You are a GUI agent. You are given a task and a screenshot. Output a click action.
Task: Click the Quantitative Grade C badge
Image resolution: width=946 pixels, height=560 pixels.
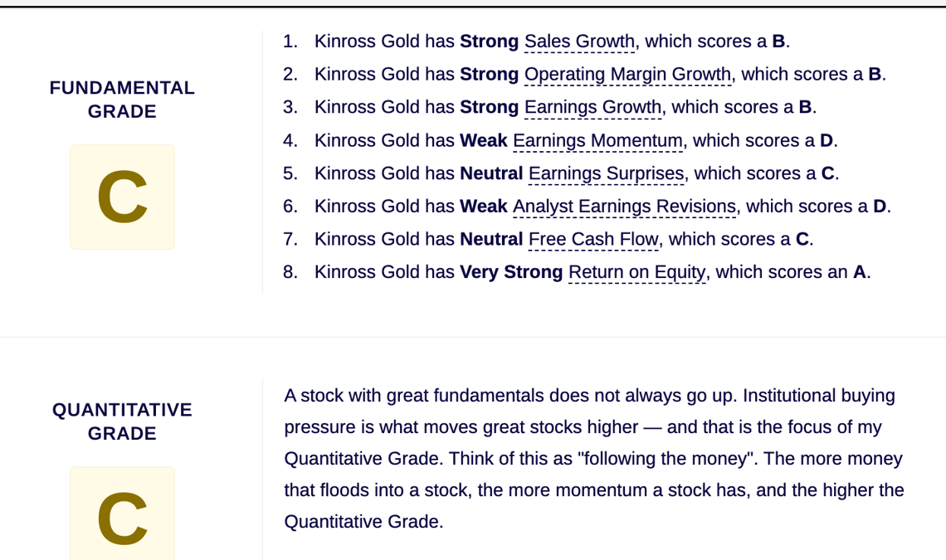click(123, 514)
